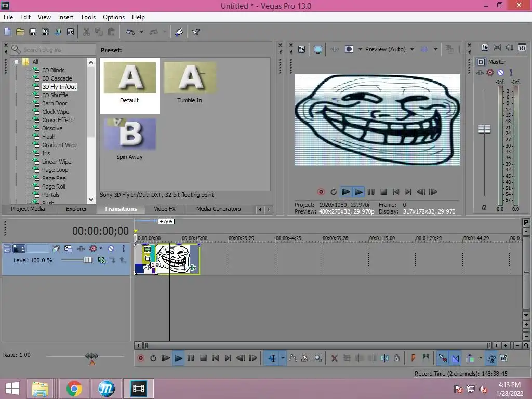532x399 pixels.
Task: Click the Insert Region icon
Action: (426, 358)
